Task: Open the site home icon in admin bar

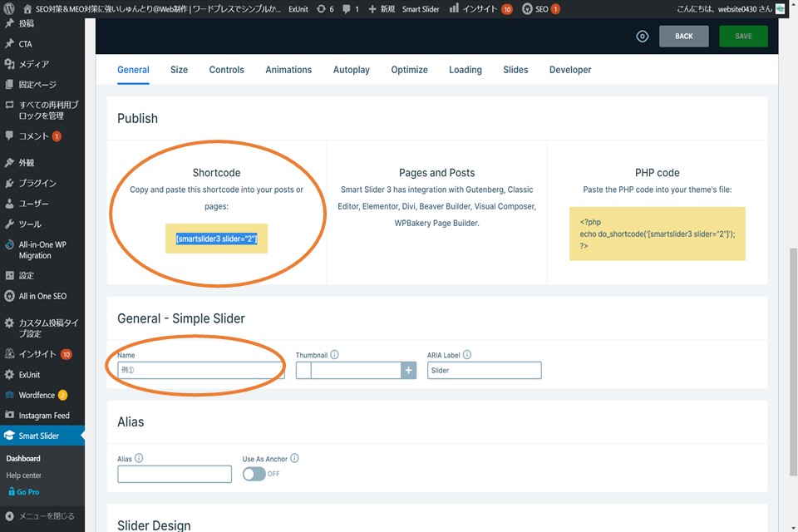Action: tap(27, 9)
